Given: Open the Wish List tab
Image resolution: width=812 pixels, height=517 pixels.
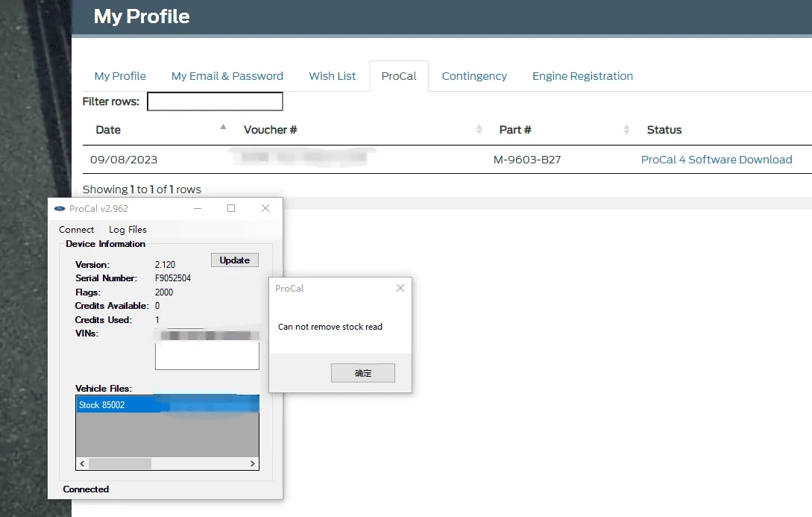Looking at the screenshot, I should tap(333, 76).
